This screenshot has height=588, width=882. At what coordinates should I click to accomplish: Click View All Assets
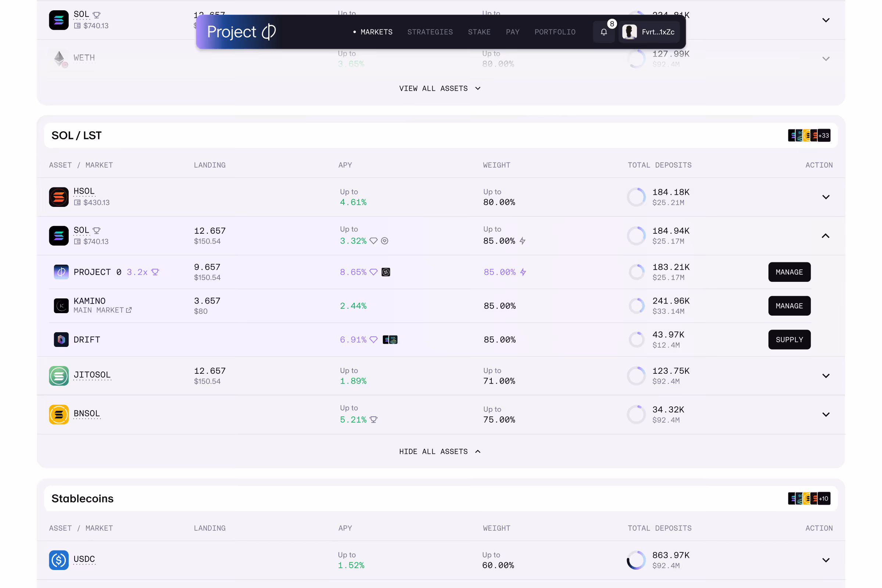coord(440,89)
